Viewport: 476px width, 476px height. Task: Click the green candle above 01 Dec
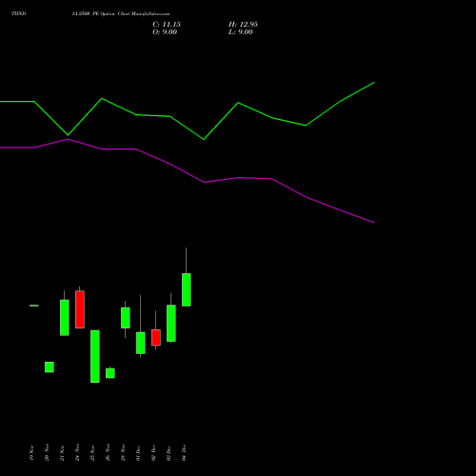click(141, 343)
